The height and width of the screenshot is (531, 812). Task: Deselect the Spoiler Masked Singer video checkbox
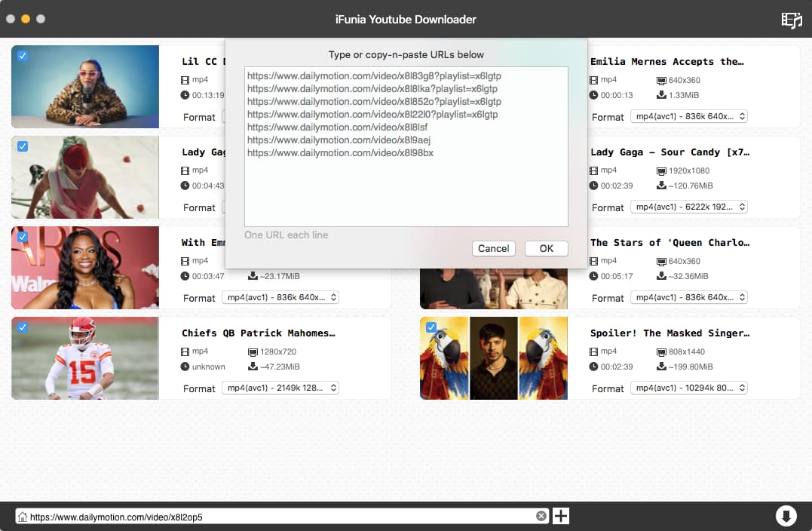[x=431, y=327]
